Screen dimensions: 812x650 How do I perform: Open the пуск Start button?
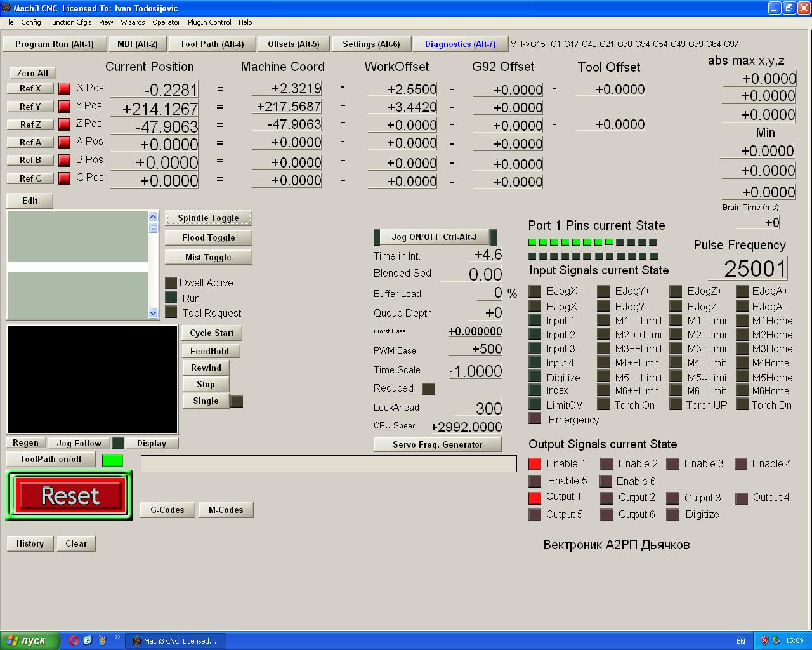pos(30,640)
